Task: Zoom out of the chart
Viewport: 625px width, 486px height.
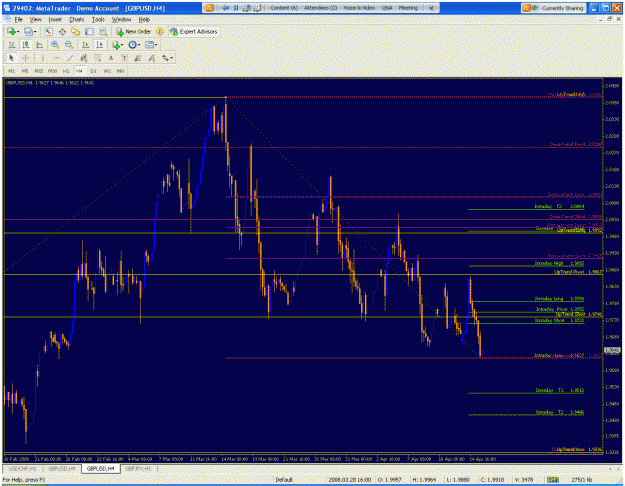Action: click(69, 45)
